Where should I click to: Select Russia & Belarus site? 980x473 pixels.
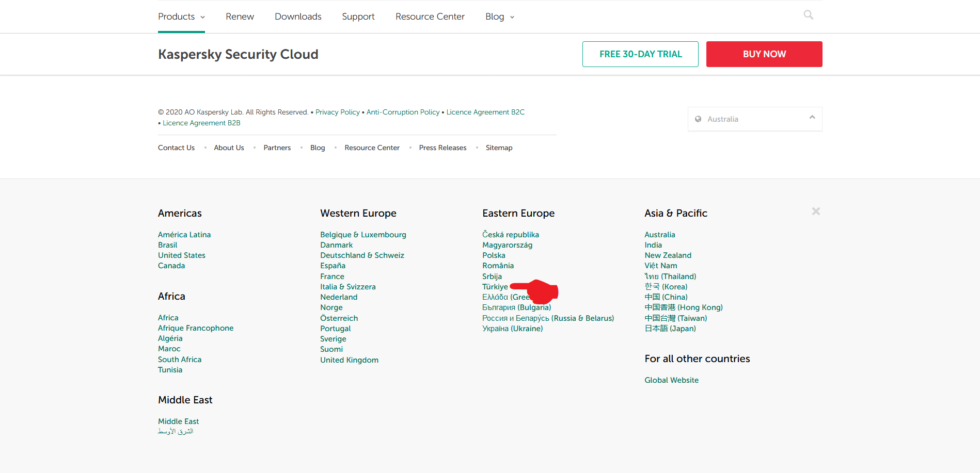pos(548,318)
